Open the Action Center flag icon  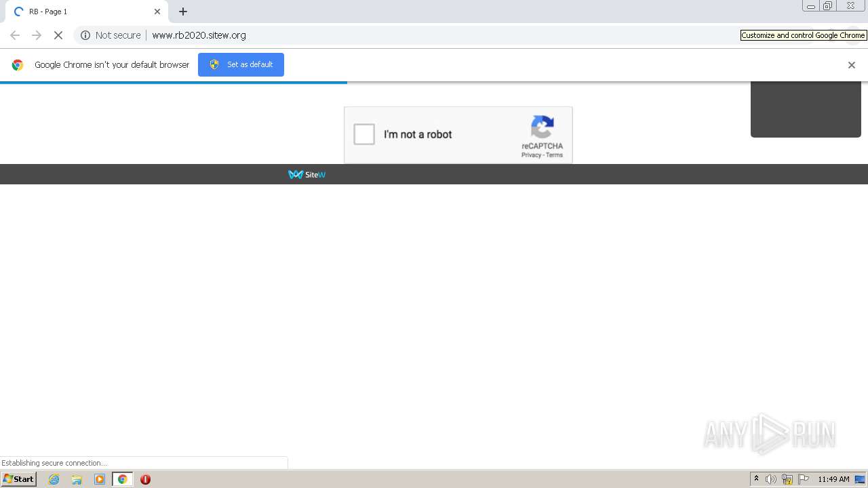(x=804, y=479)
